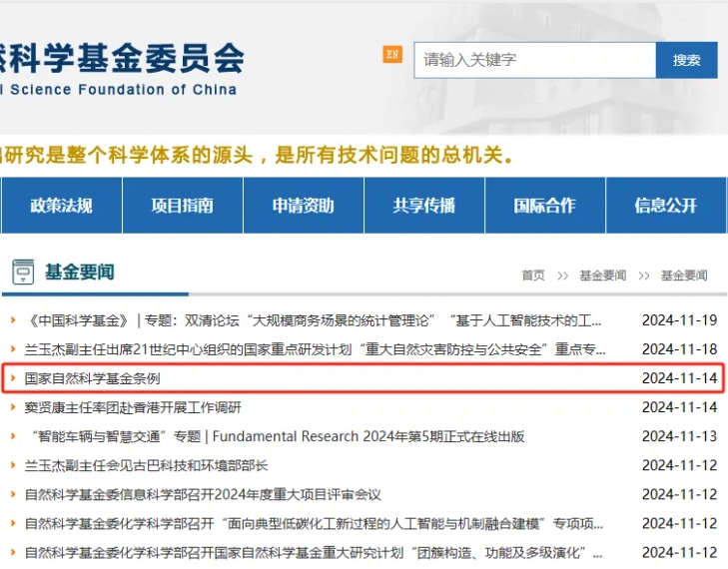
Task: Click the 搜索 search button
Action: tap(686, 60)
